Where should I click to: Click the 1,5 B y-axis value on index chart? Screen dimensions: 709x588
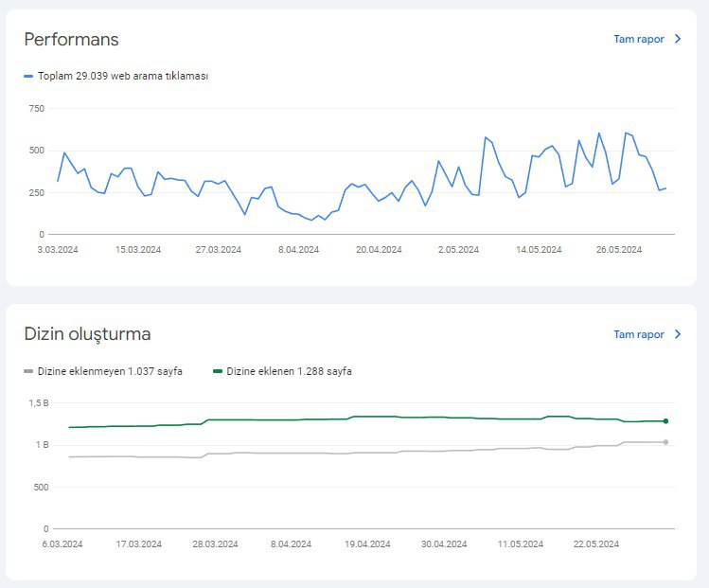(x=39, y=403)
